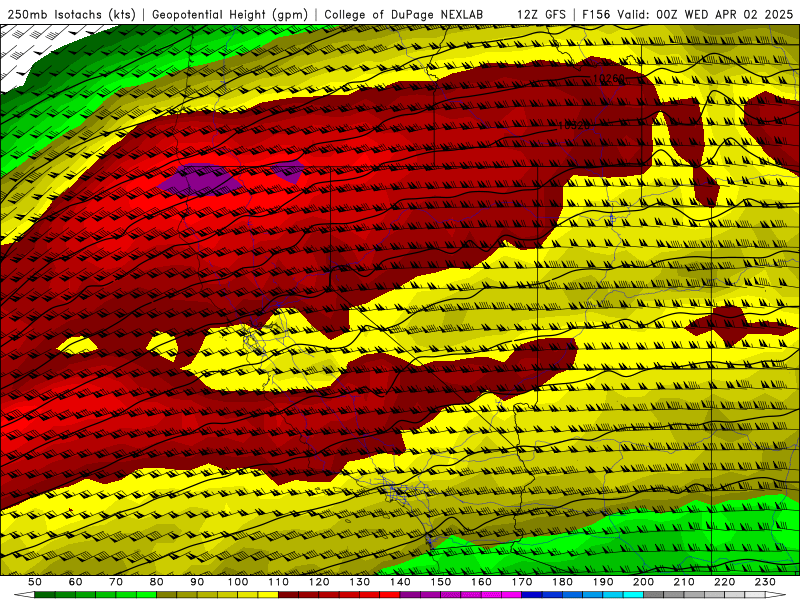Click the bright yellow legend swatch left of 110
Image resolution: width=800 pixels, height=600 pixels.
tap(268, 595)
